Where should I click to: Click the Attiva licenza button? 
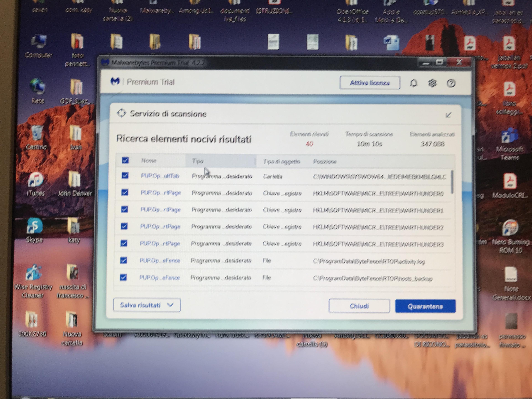pos(370,83)
